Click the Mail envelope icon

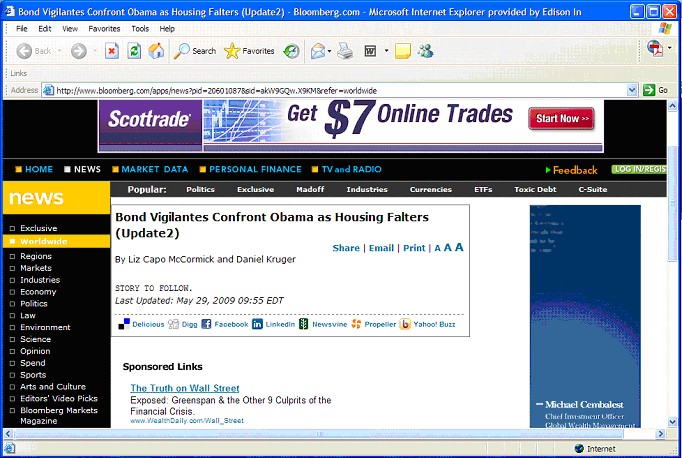click(318, 51)
